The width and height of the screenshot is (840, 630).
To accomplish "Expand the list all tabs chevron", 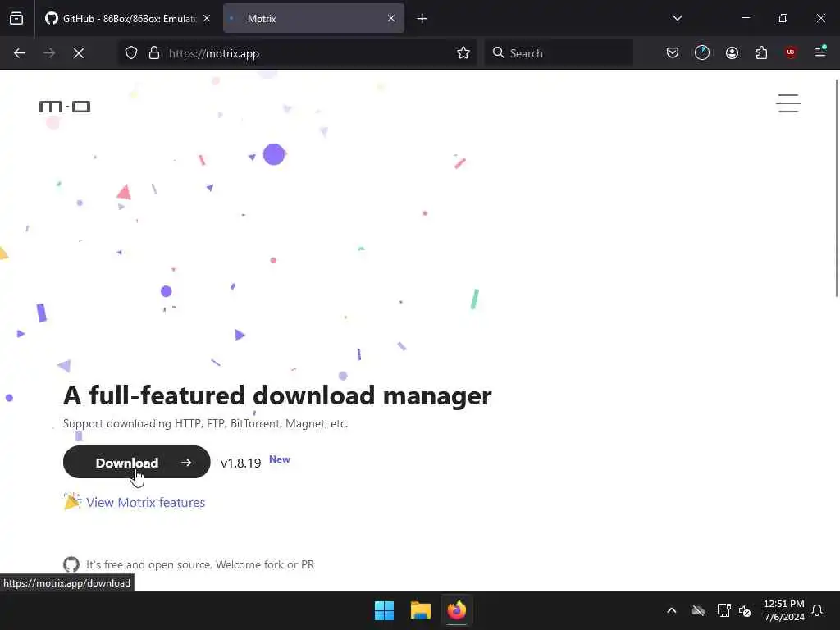I will tap(677, 18).
